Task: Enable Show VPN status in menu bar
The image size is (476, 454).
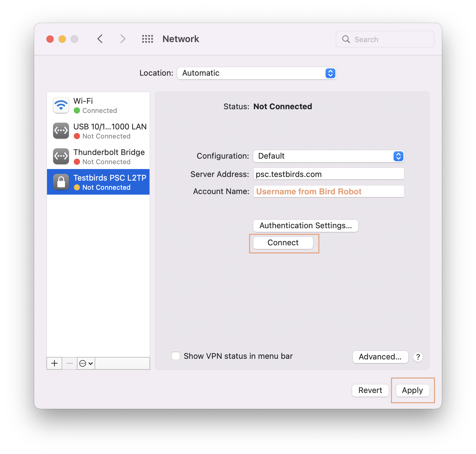Action: [176, 356]
